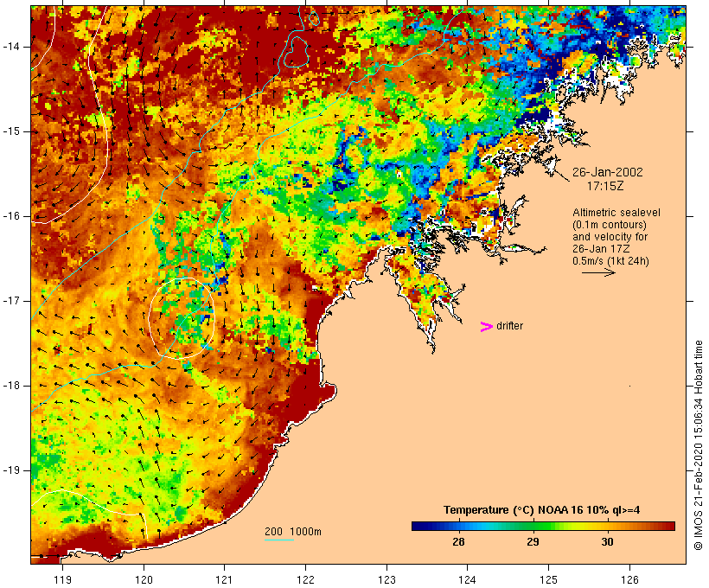Click the '0.5m/s (1kt 24h)' caption
The height and width of the screenshot is (588, 709).
[x=610, y=261]
